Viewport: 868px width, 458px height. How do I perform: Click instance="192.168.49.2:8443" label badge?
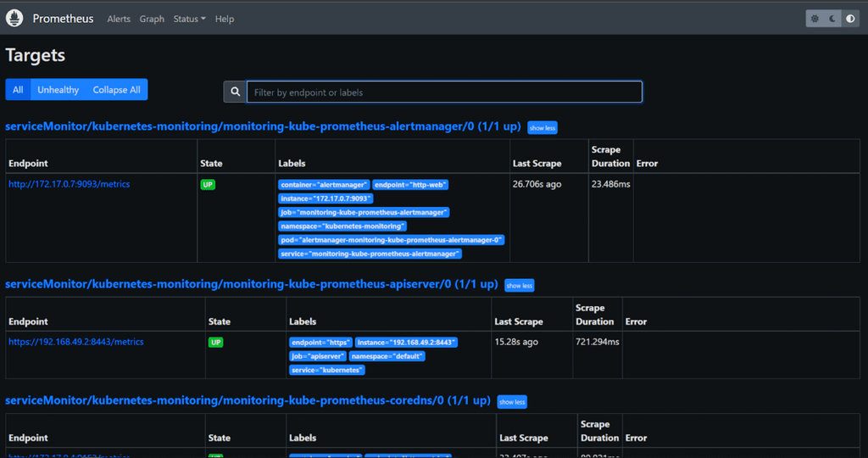(406, 343)
